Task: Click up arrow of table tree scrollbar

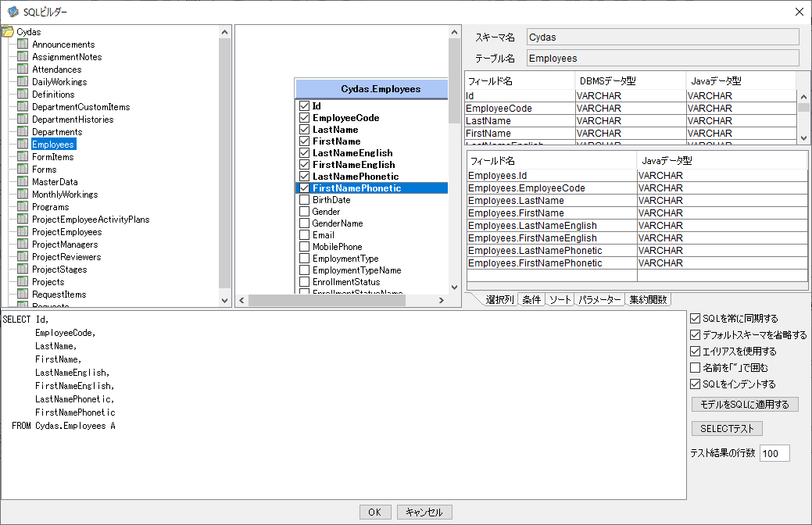Action: point(225,32)
